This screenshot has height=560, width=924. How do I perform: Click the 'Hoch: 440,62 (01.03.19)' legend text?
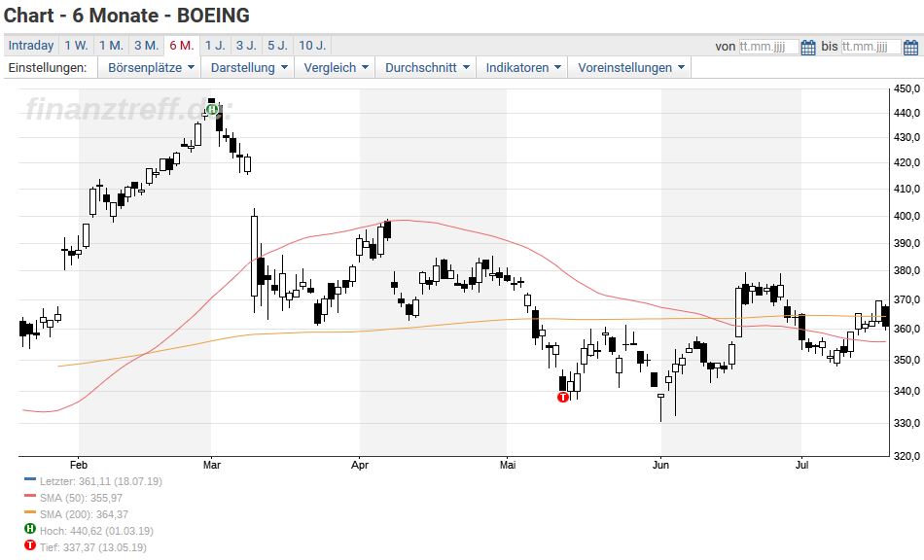[x=96, y=531]
